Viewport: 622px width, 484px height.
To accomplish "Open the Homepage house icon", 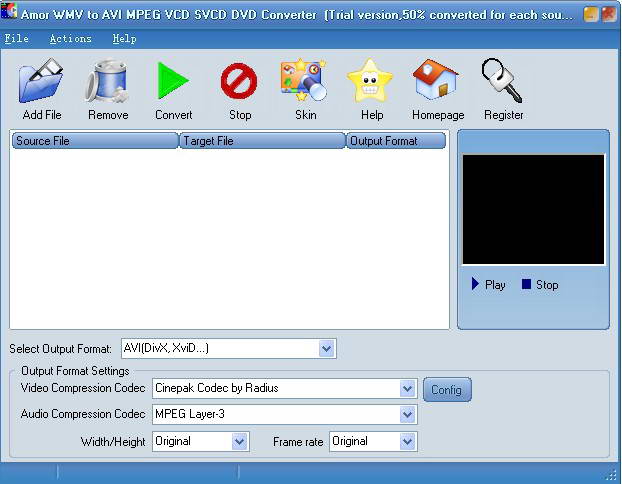I will tap(436, 79).
